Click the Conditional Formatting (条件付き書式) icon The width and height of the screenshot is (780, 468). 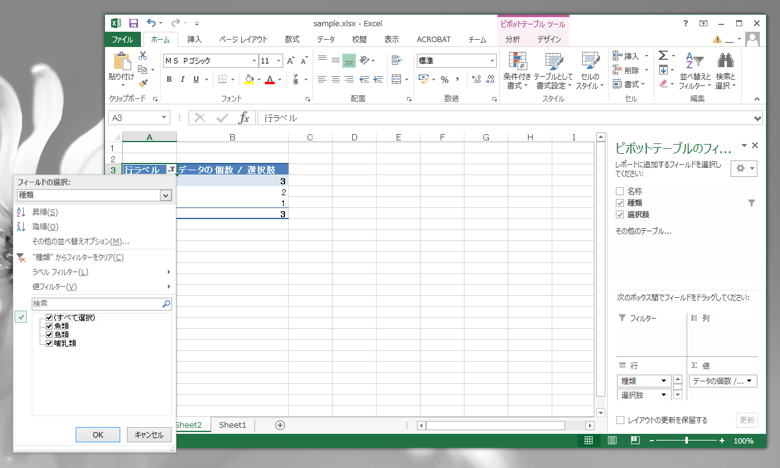(x=517, y=61)
